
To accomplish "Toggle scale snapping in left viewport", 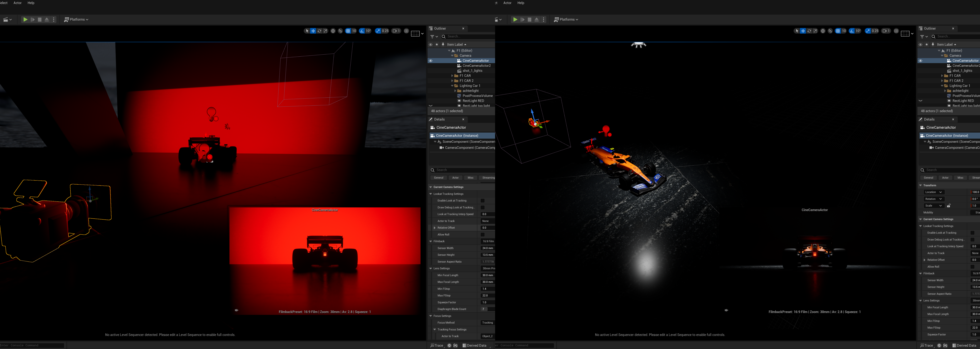I will pyautogui.click(x=378, y=31).
